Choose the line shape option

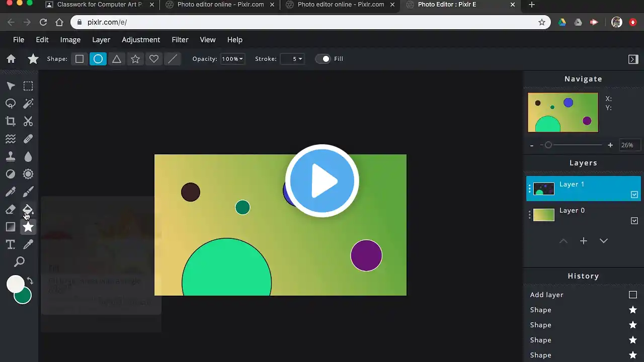coord(173,59)
